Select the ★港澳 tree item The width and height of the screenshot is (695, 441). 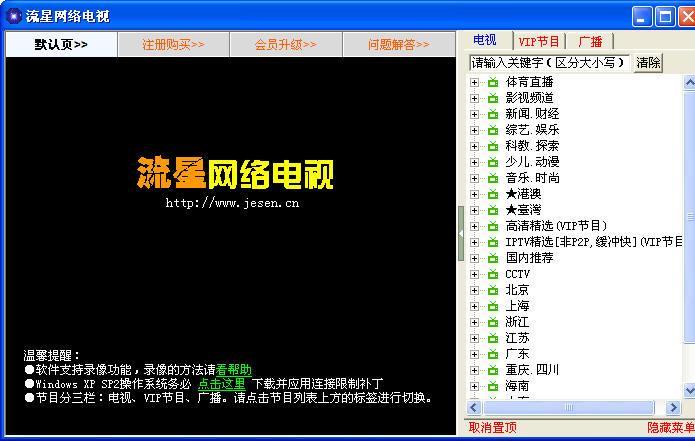tap(523, 194)
